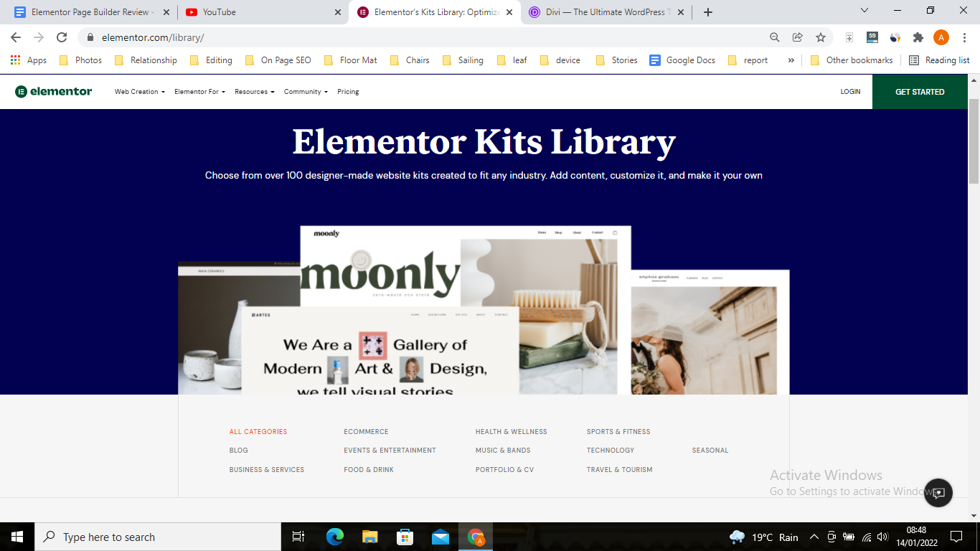This screenshot has height=551, width=980.
Task: Close the Elementor Page Builder Review tab
Action: tap(166, 12)
